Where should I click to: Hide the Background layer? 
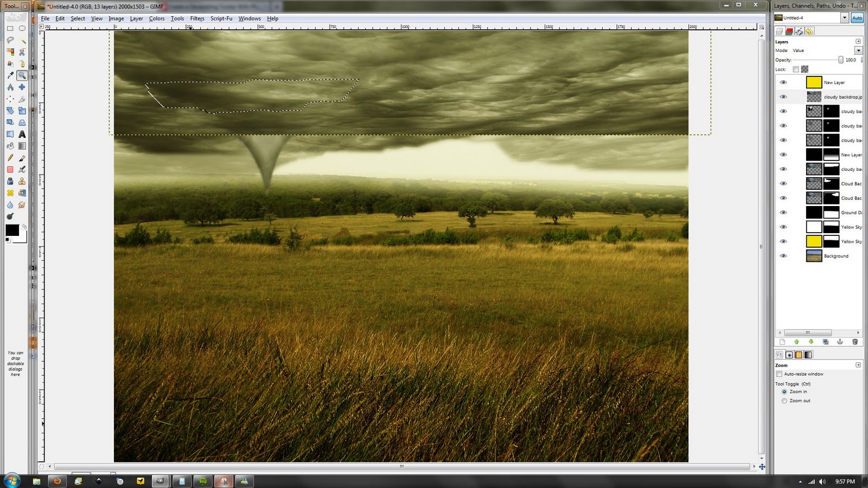coord(783,255)
